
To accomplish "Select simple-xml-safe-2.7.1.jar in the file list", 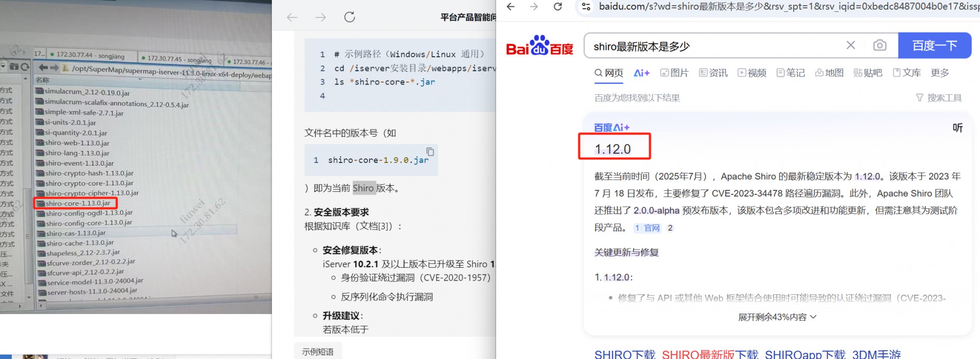I will point(84,113).
